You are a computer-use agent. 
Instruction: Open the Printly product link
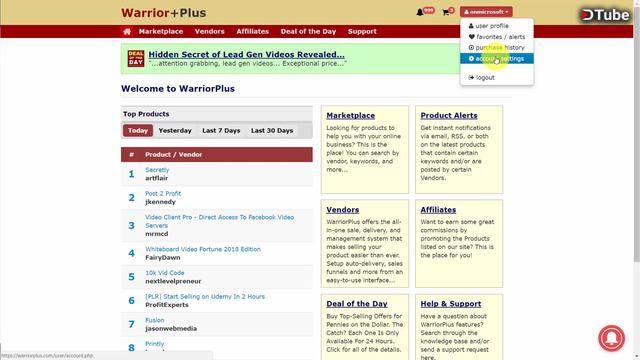pyautogui.click(x=154, y=344)
